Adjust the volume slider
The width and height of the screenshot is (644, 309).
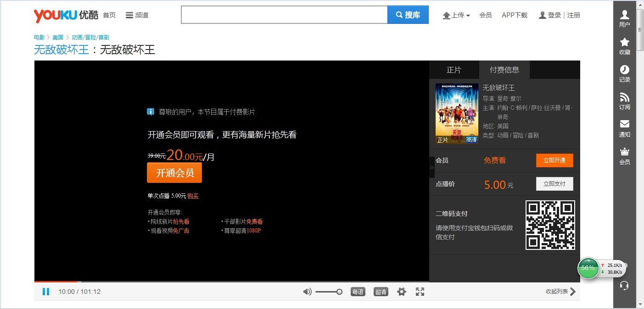(x=329, y=292)
